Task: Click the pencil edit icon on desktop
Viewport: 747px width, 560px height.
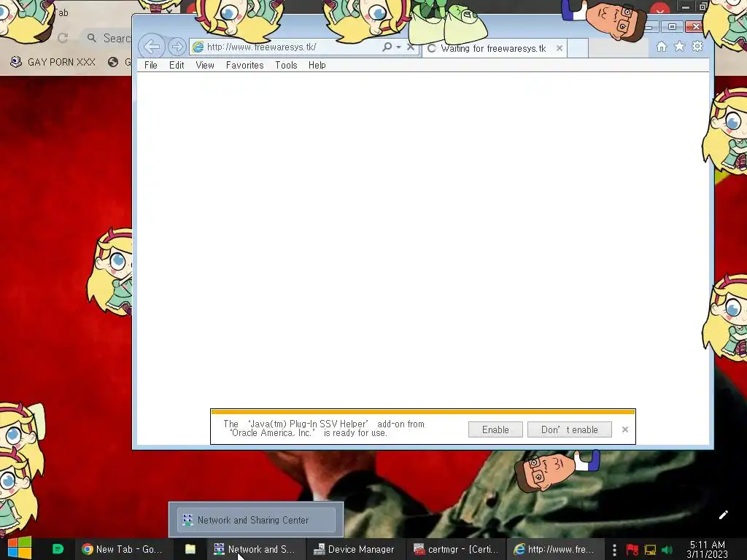Action: [x=723, y=515]
